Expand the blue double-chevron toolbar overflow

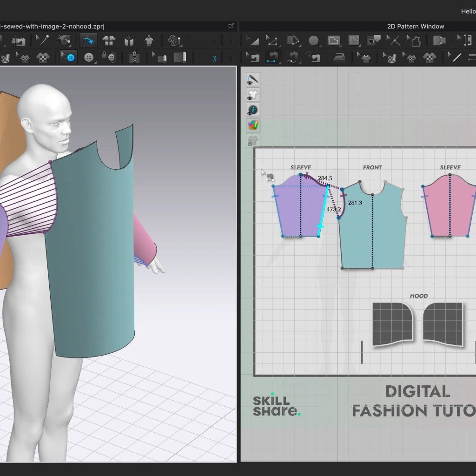[215, 58]
